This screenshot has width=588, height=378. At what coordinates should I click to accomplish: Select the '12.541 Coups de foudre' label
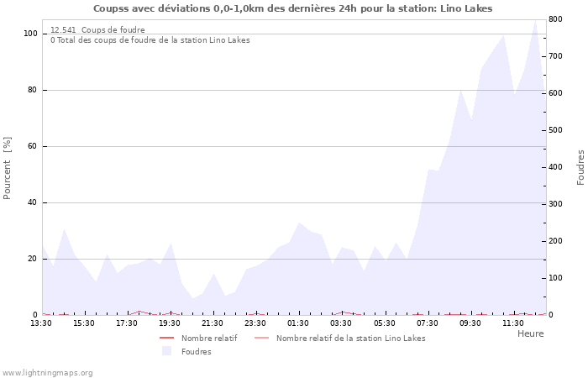pyautogui.click(x=97, y=30)
